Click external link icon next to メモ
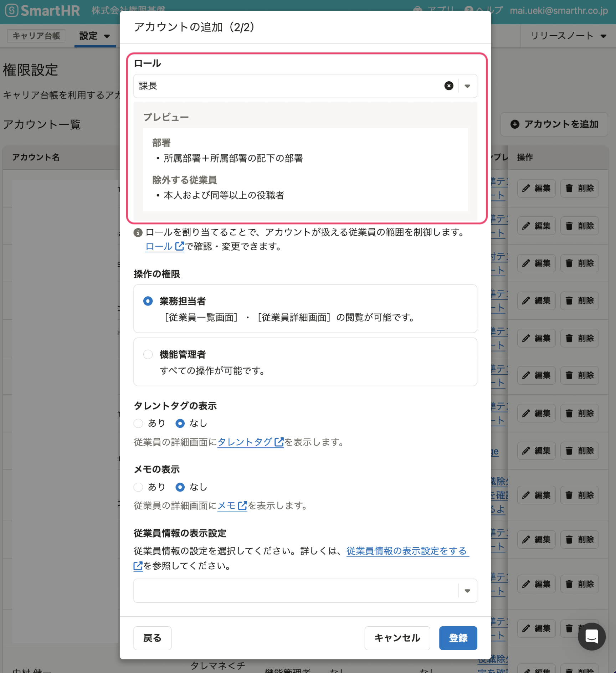The height and width of the screenshot is (673, 616). click(x=242, y=505)
